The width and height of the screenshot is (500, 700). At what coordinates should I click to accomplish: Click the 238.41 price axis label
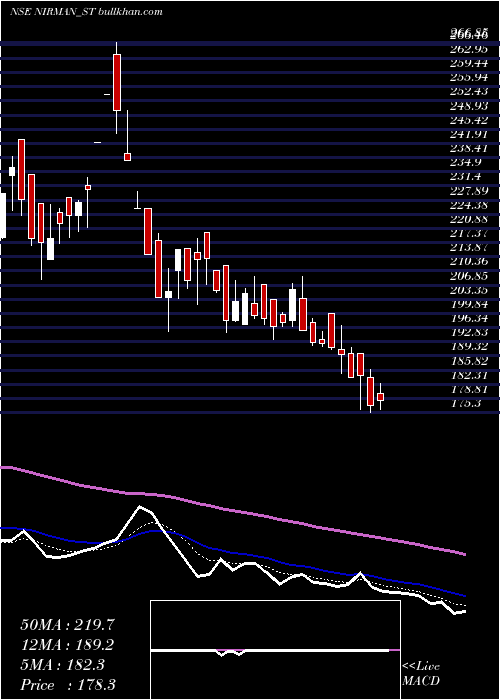pyautogui.click(x=468, y=148)
